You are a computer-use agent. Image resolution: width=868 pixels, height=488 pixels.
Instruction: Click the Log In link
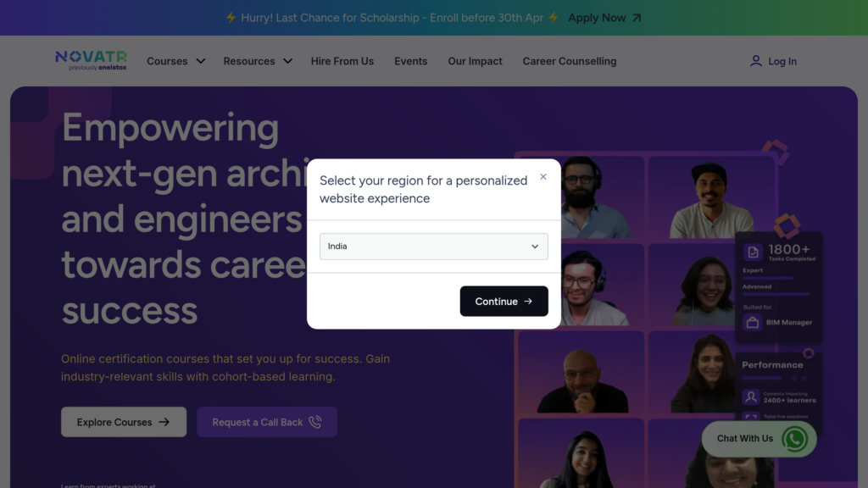pyautogui.click(x=782, y=61)
